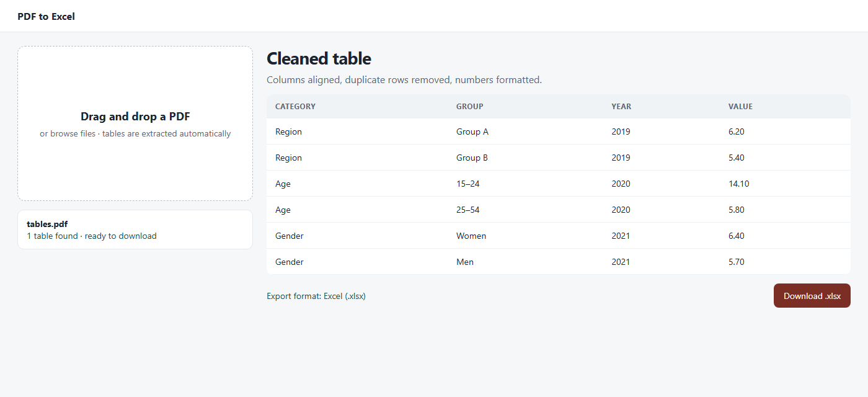The width and height of the screenshot is (868, 397).
Task: Click year 2019 in Group A row
Action: pyautogui.click(x=621, y=132)
